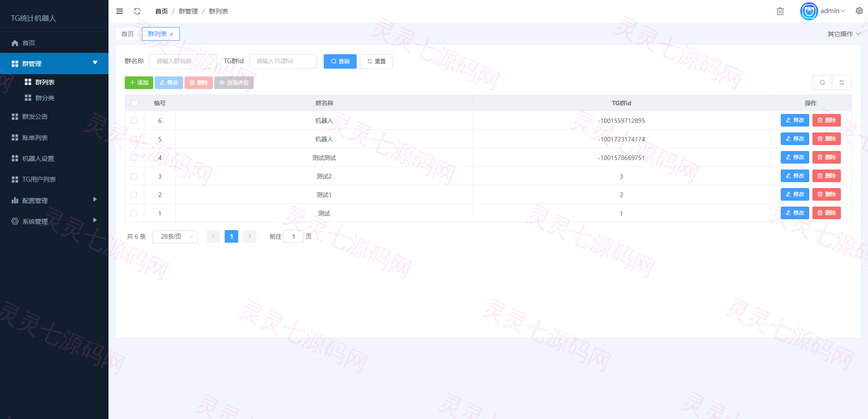Open 首页 in the sidebar
This screenshot has width=868, height=419.
pos(54,43)
